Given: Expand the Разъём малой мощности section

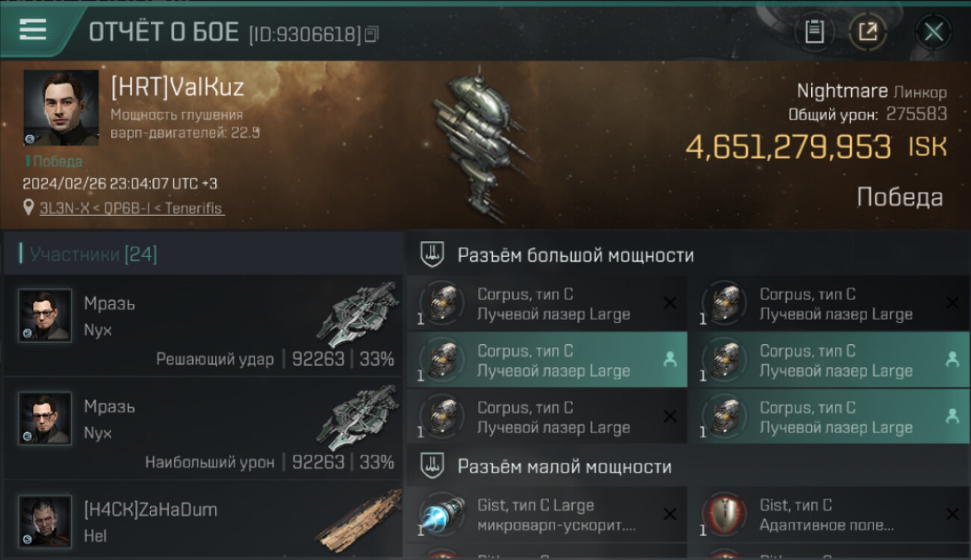Looking at the screenshot, I should click(565, 467).
